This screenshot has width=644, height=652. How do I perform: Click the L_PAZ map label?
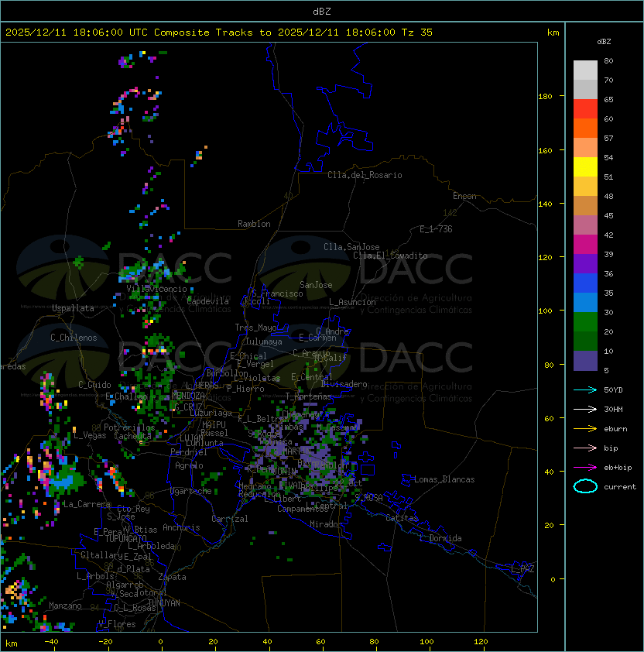coord(522,569)
